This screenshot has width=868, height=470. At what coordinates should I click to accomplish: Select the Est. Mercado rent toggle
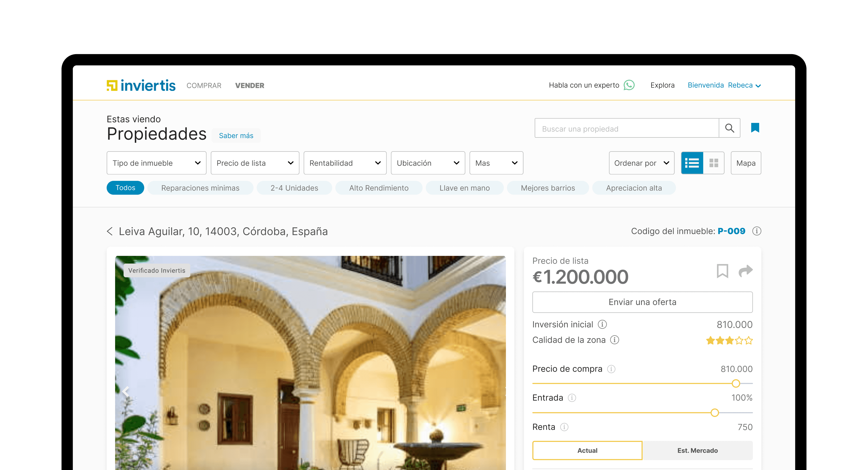(x=697, y=450)
